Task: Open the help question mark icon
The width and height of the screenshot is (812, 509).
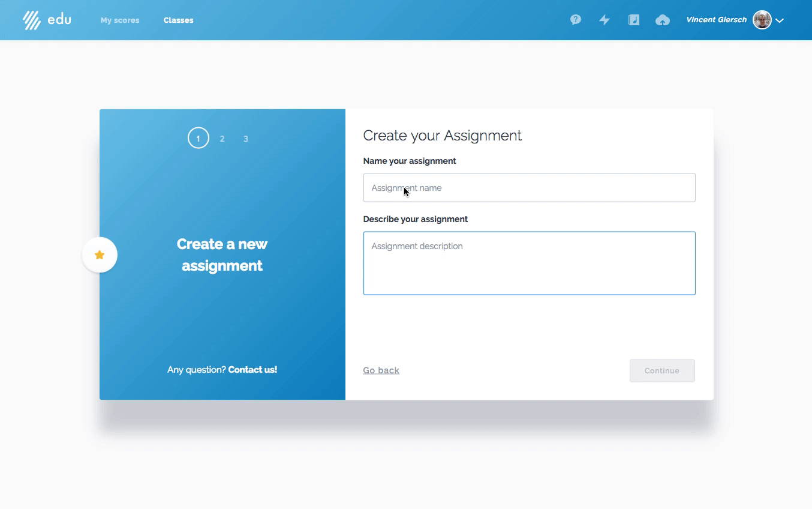Action: pos(576,20)
